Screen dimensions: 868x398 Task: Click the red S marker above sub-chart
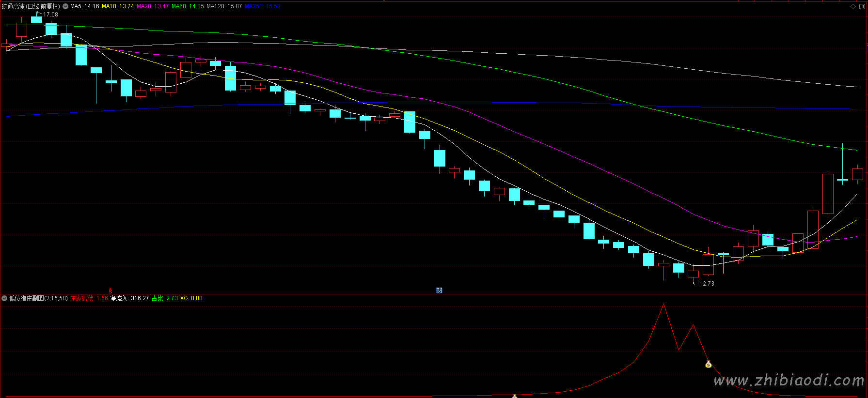110,291
